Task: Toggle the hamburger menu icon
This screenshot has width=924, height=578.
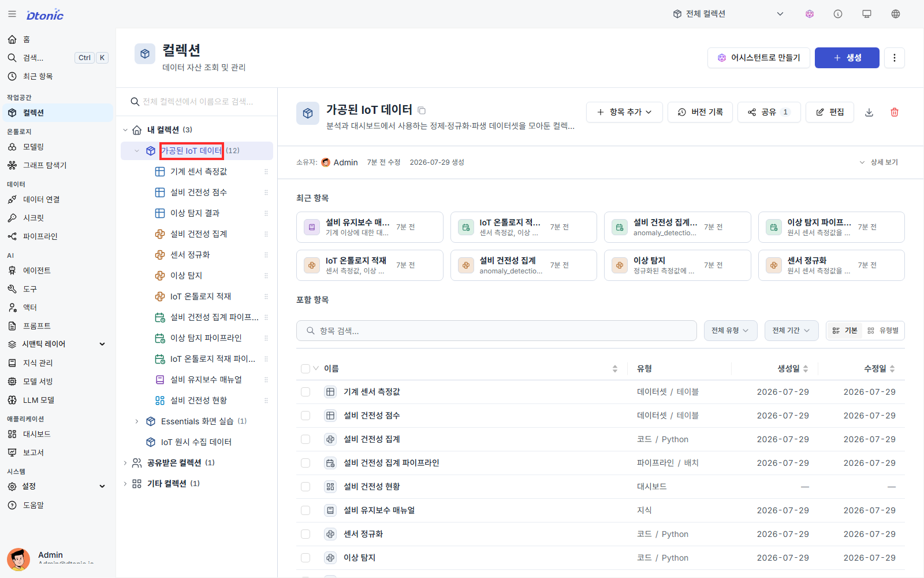Action: (x=12, y=14)
